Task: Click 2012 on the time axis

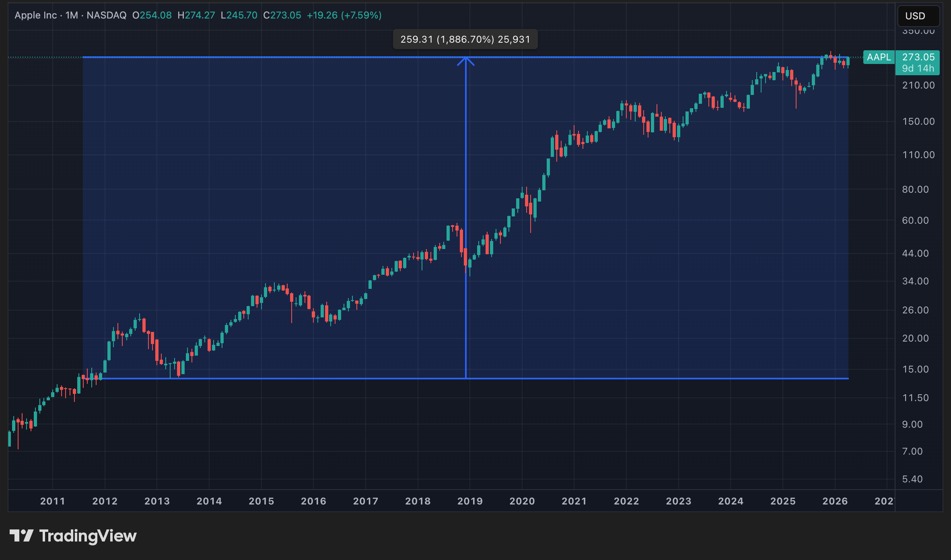Action: tap(105, 501)
